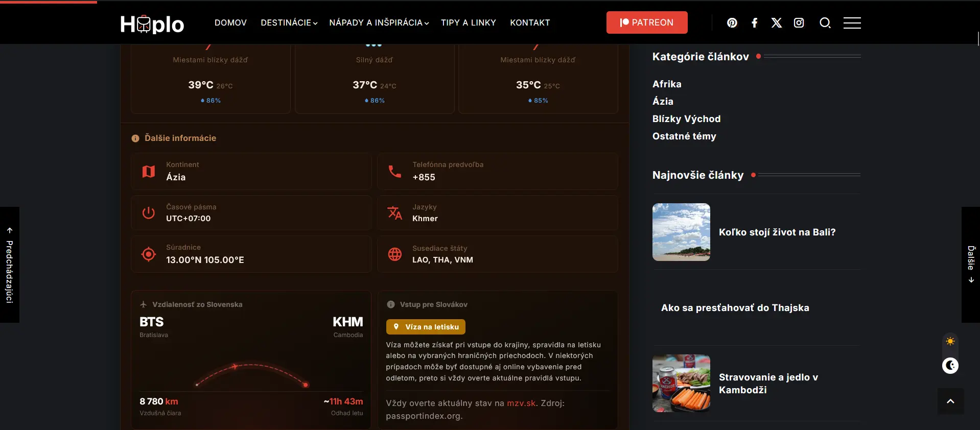Open the hamburger menu icon
The height and width of the screenshot is (430, 980).
(x=852, y=23)
